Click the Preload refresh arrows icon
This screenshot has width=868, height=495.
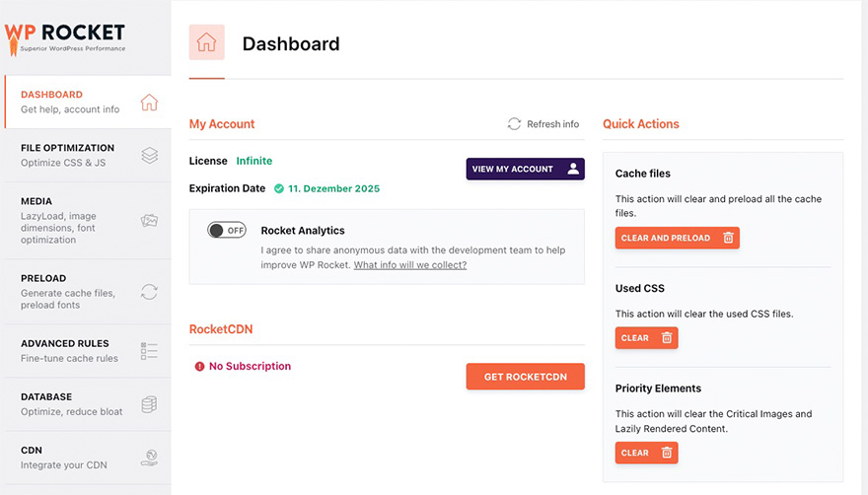point(149,291)
